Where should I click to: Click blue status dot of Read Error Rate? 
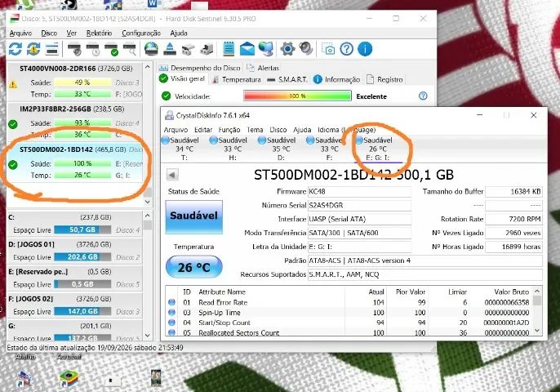(171, 302)
